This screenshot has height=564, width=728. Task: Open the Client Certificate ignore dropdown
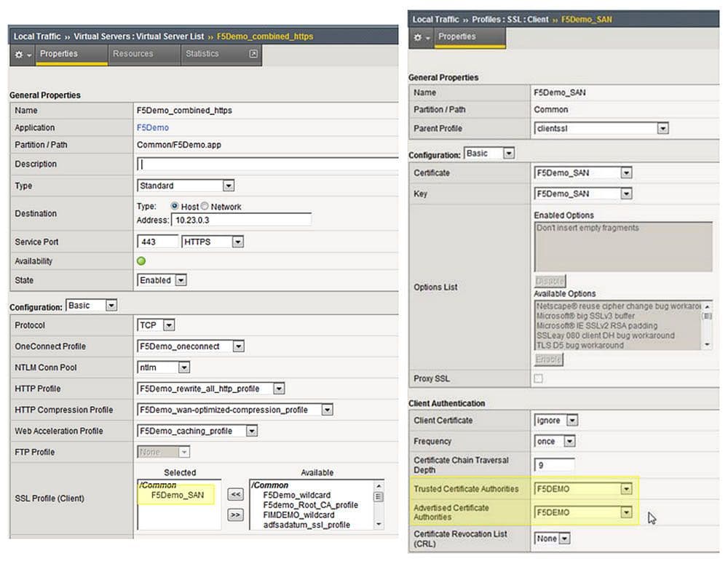571,421
